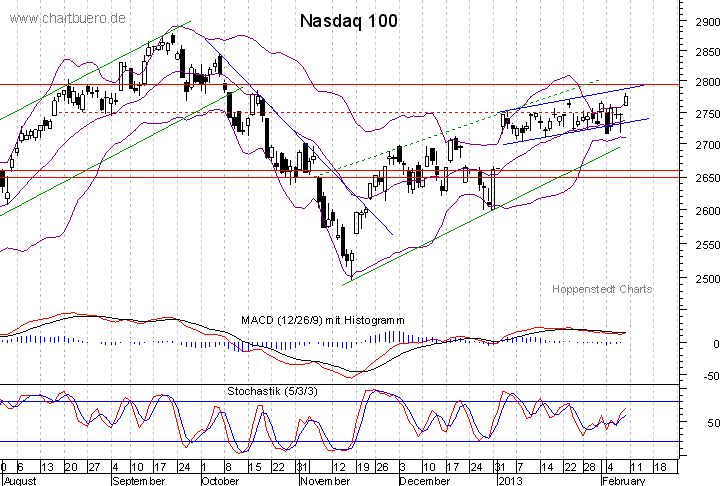Image resolution: width=723 pixels, height=486 pixels.
Task: Click date tick '14' in January 2013
Action: coord(547,467)
